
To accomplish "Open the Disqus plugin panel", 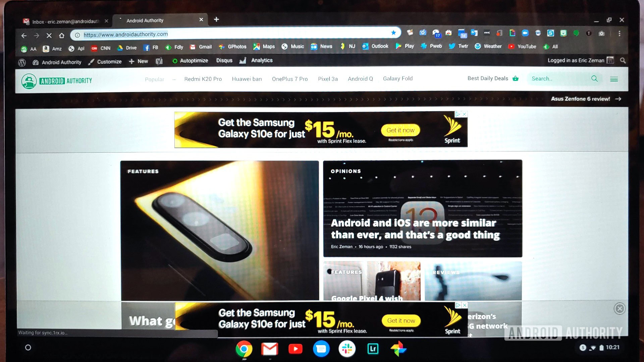I will (x=224, y=61).
